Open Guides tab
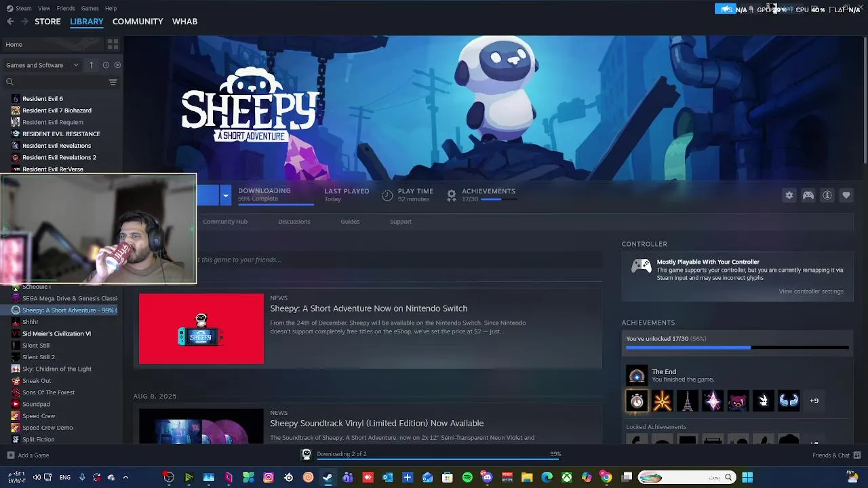The width and height of the screenshot is (868, 488). [x=350, y=222]
